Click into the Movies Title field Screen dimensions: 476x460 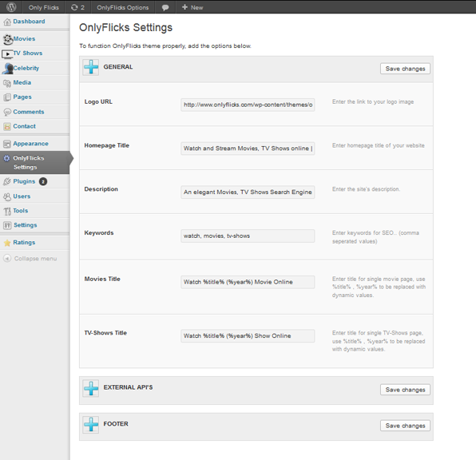(x=248, y=282)
